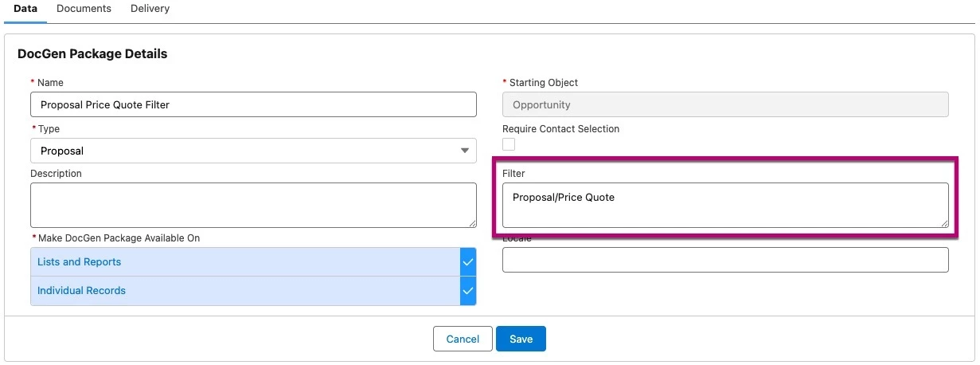Click the Filter box resize handle
Image resolution: width=980 pixels, height=365 pixels.
coord(944,223)
